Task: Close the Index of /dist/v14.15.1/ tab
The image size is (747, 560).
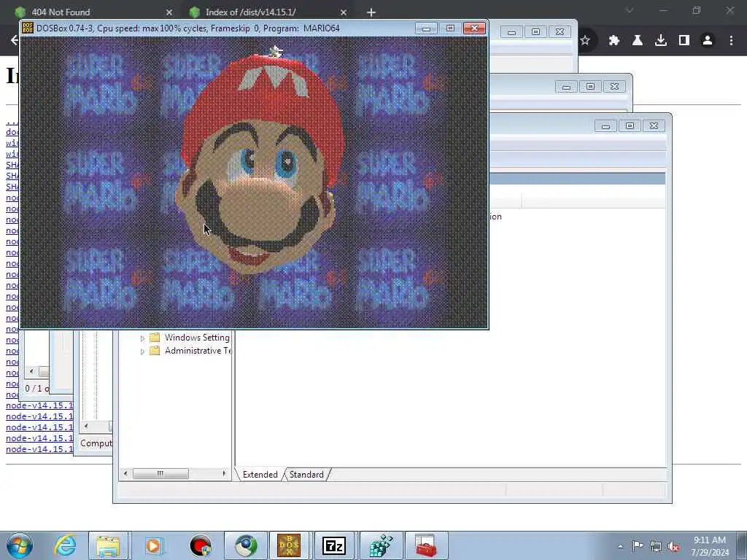Action: click(344, 12)
